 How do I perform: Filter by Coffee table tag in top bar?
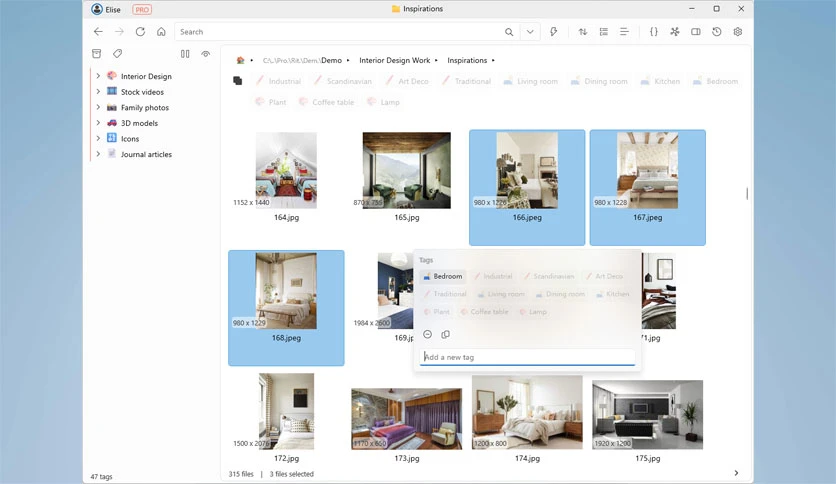tap(326, 102)
